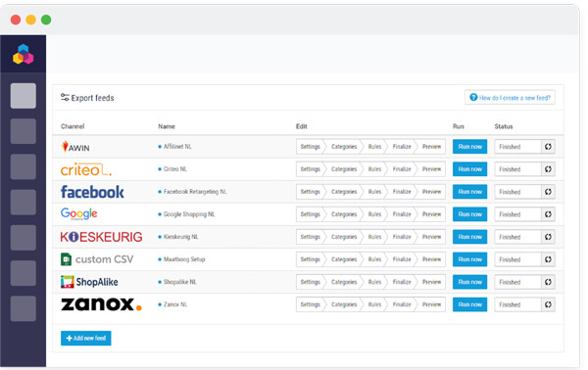Open Finalize step for Criteo NL
This screenshot has width=588, height=370.
(402, 169)
